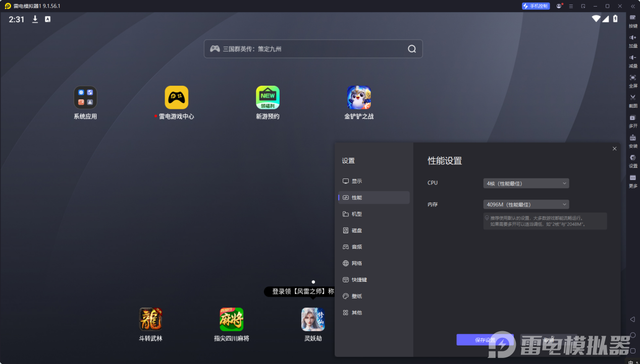Open the user account icon in title bar

559,6
